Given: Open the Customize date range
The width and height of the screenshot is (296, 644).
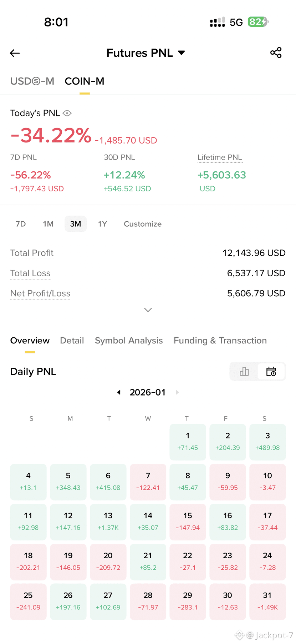Looking at the screenshot, I should coord(143,224).
